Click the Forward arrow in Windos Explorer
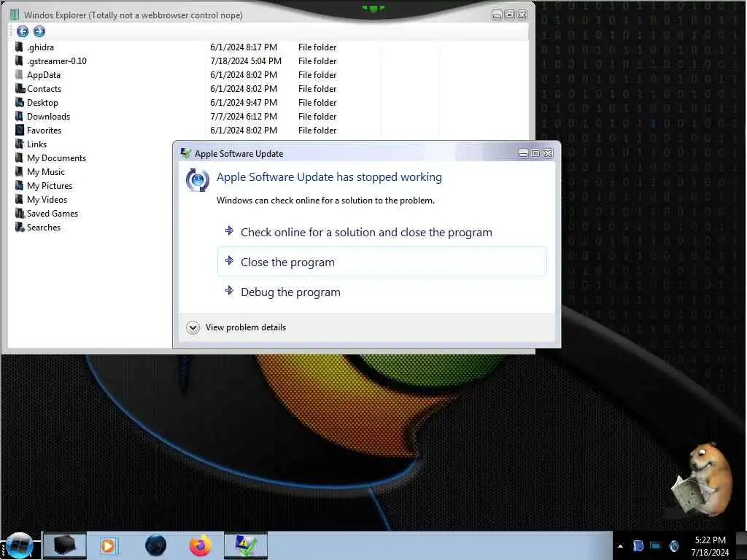Image resolution: width=747 pixels, height=560 pixels. (x=39, y=31)
